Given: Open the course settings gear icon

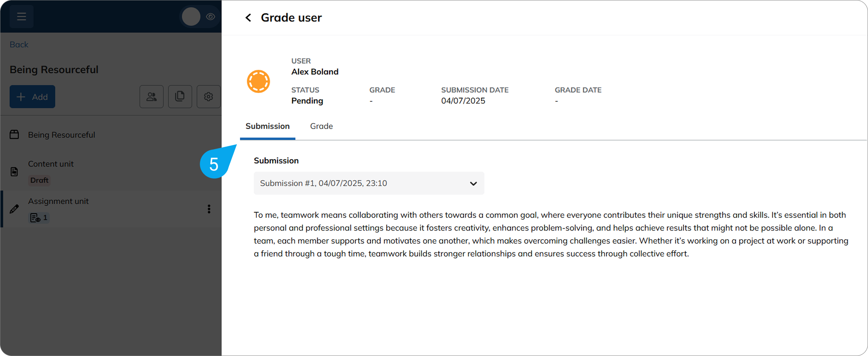Looking at the screenshot, I should [x=209, y=97].
